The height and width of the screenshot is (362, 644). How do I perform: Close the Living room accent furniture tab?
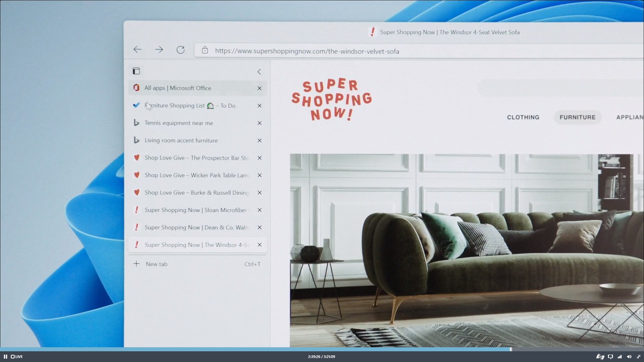(x=259, y=140)
